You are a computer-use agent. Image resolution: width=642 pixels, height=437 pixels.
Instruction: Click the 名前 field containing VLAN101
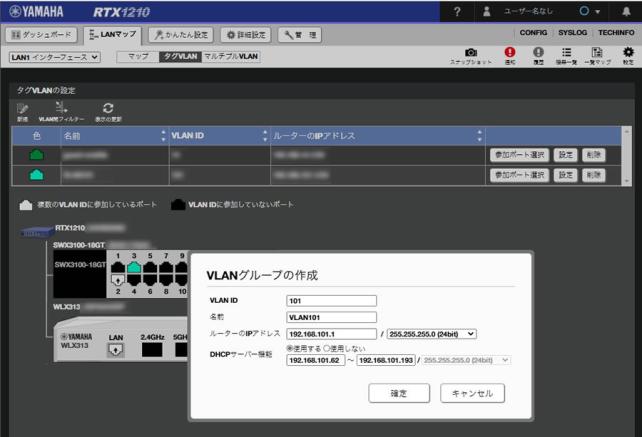pyautogui.click(x=331, y=317)
